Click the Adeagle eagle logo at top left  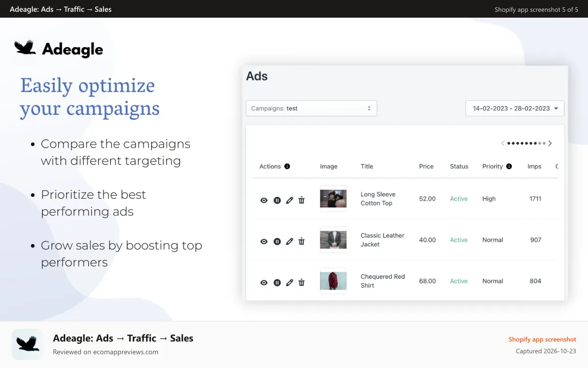(x=25, y=48)
